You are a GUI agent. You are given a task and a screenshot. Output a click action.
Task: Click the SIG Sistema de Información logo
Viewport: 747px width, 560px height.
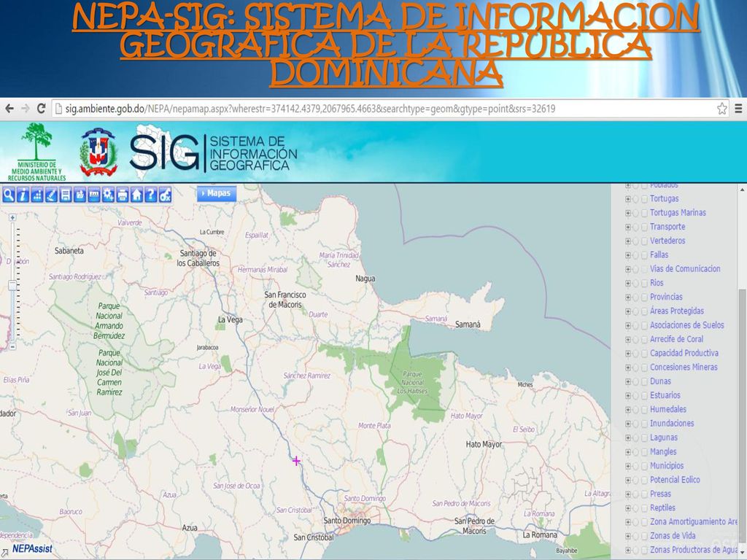214,152
